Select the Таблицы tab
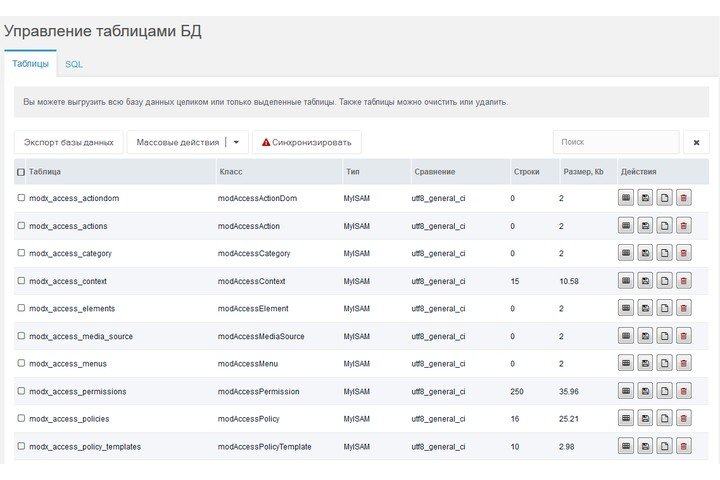The height and width of the screenshot is (480, 720). click(30, 64)
